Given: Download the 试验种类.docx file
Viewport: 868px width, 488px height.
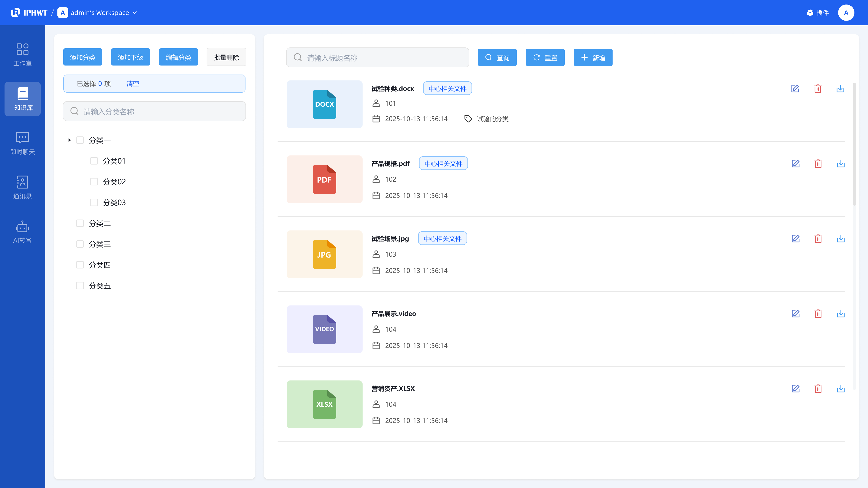Looking at the screenshot, I should click(x=840, y=89).
